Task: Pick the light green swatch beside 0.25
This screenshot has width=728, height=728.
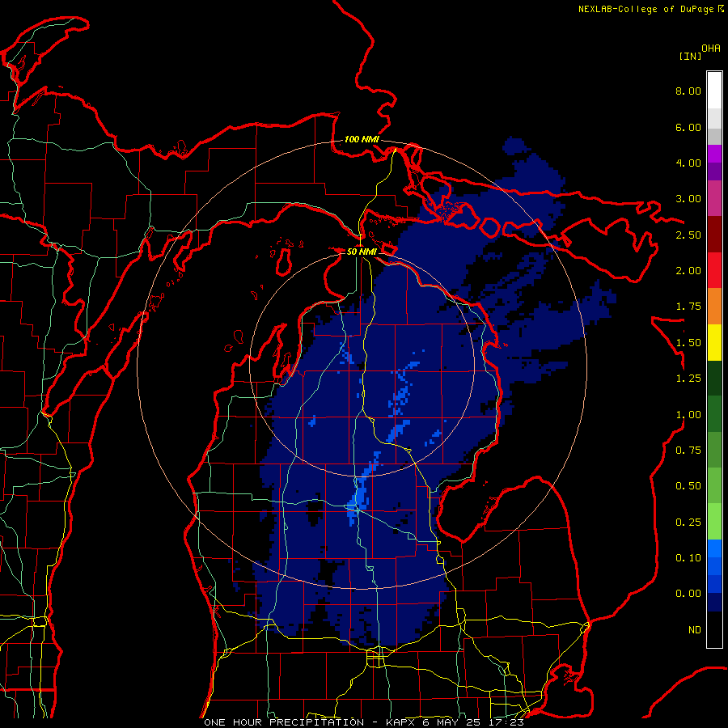Action: tap(714, 522)
